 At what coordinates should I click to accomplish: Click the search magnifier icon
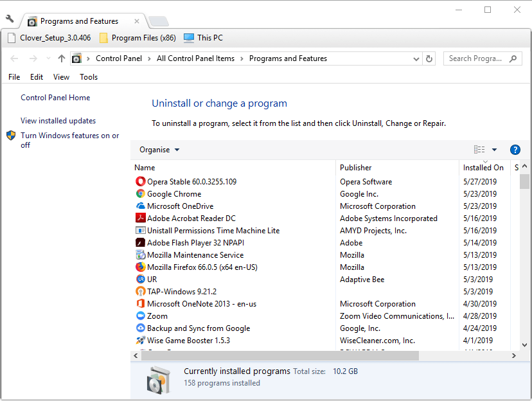[x=513, y=58]
